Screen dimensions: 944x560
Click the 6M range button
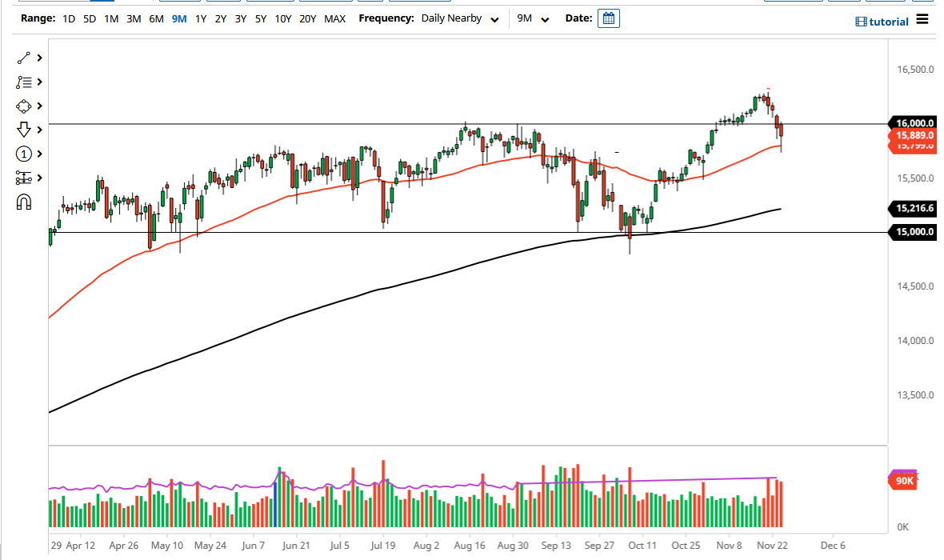point(156,18)
